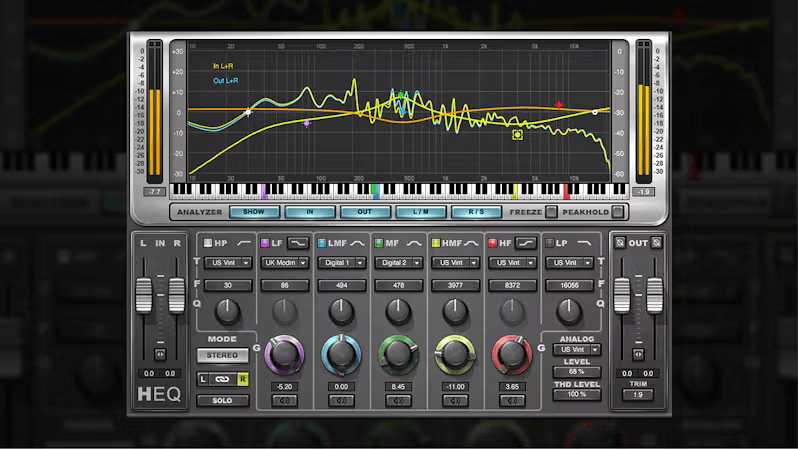798x449 pixels.
Task: Click the HP band Q knob
Action: tap(227, 312)
